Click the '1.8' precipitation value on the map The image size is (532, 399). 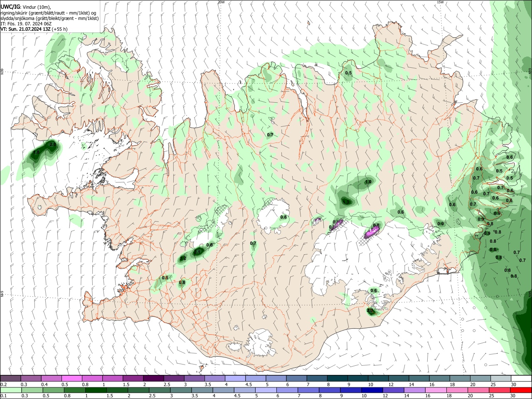coord(36,153)
